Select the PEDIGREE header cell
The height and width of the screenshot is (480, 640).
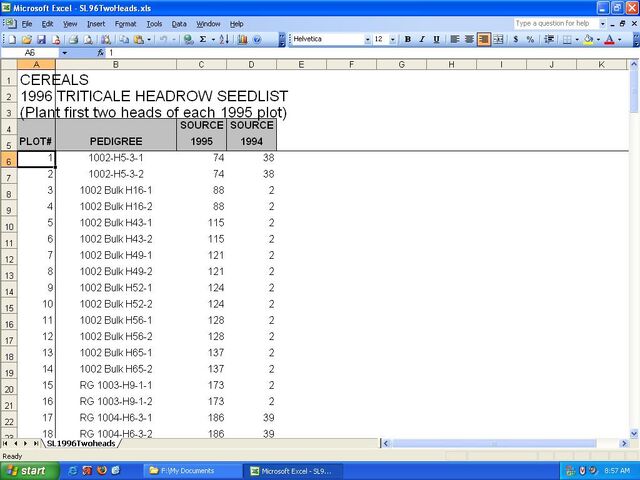pos(116,141)
